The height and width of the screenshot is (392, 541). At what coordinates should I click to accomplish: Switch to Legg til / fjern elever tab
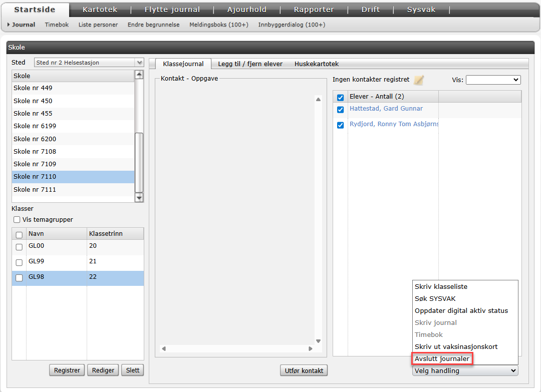250,64
